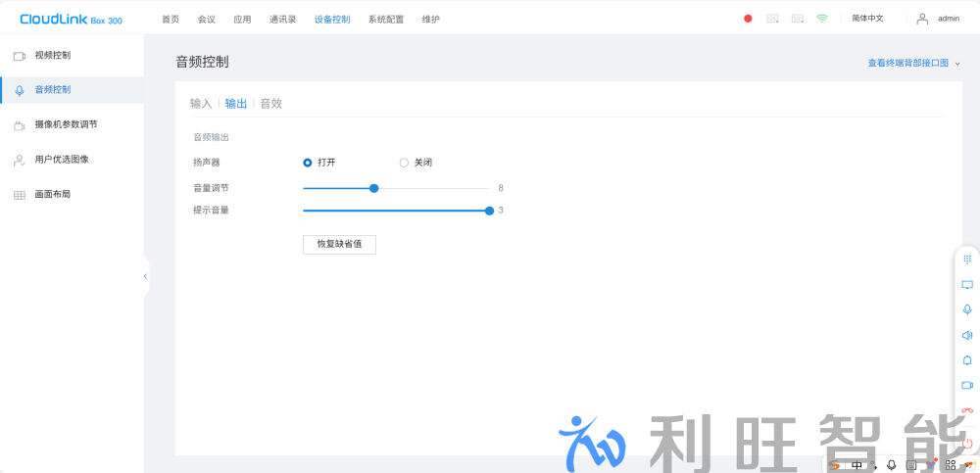Click the red hang-up phone icon
980x473 pixels.
[x=967, y=411]
